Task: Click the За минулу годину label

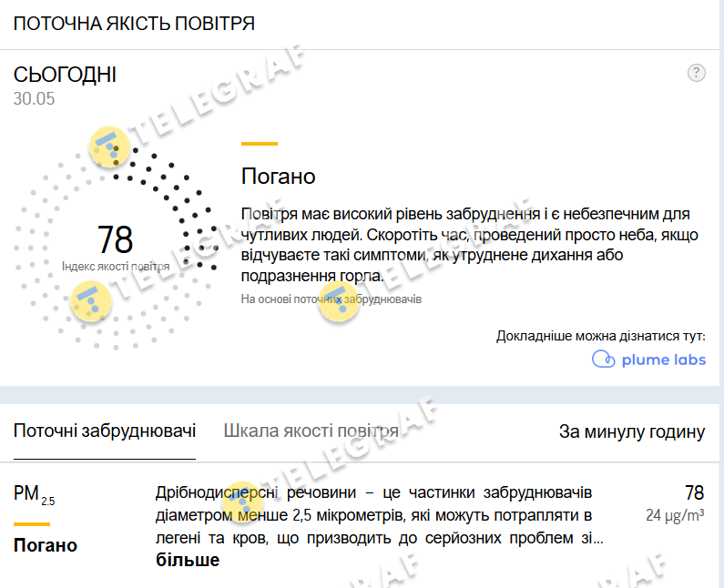Action: point(631,432)
